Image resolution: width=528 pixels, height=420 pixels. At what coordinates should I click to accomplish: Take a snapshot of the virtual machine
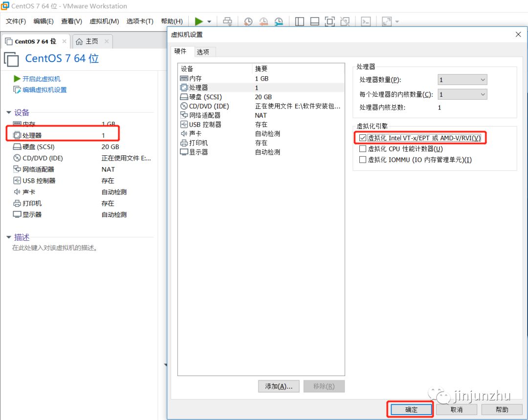[248, 21]
